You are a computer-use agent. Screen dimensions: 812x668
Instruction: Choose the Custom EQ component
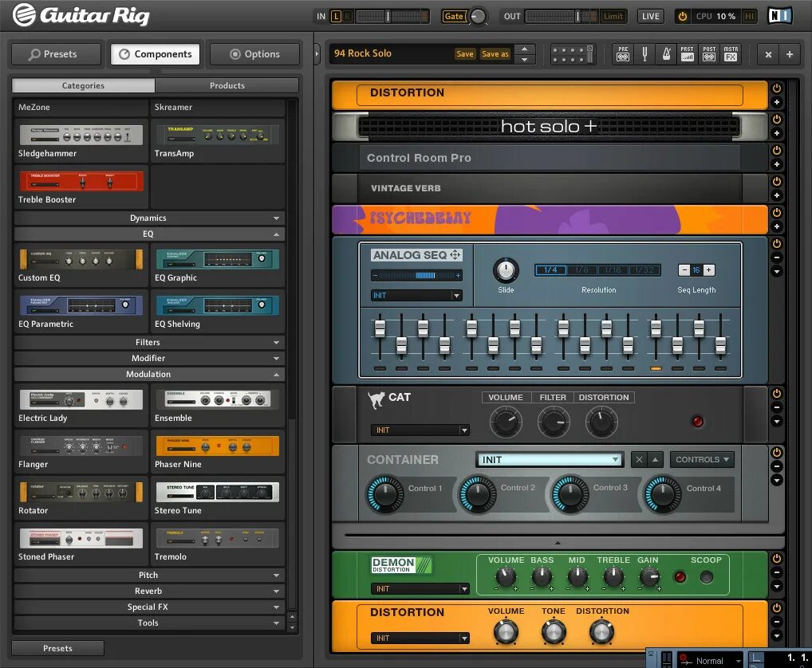(81, 259)
